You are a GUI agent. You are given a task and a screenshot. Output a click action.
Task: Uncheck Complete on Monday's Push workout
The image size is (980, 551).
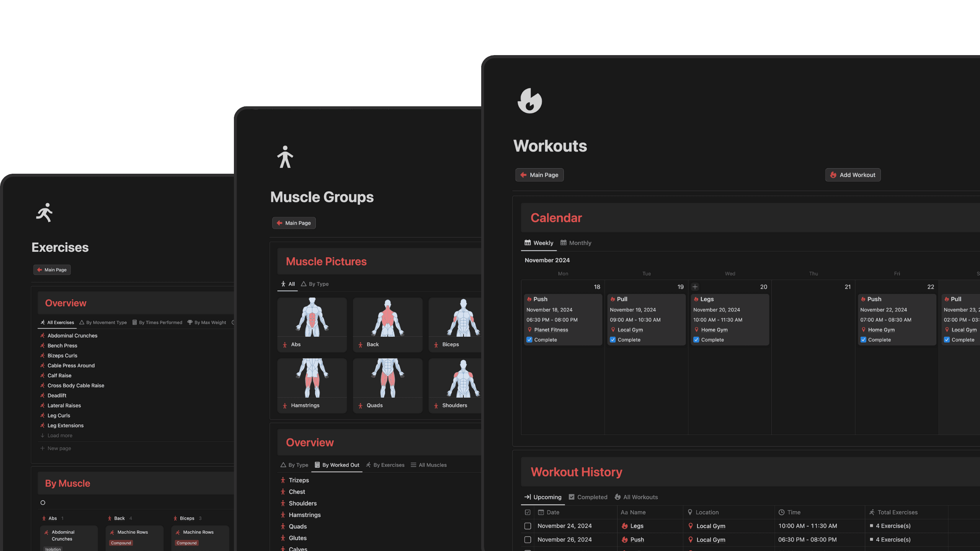tap(529, 339)
